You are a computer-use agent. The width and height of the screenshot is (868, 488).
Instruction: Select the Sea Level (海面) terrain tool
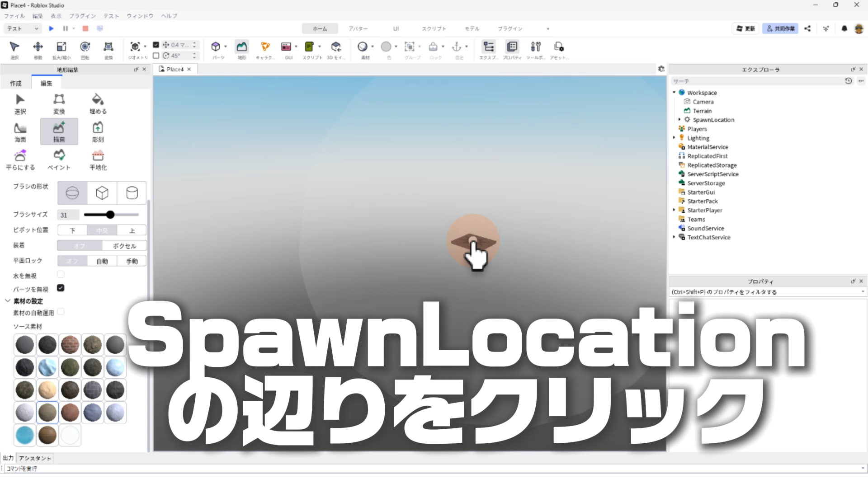coord(20,131)
